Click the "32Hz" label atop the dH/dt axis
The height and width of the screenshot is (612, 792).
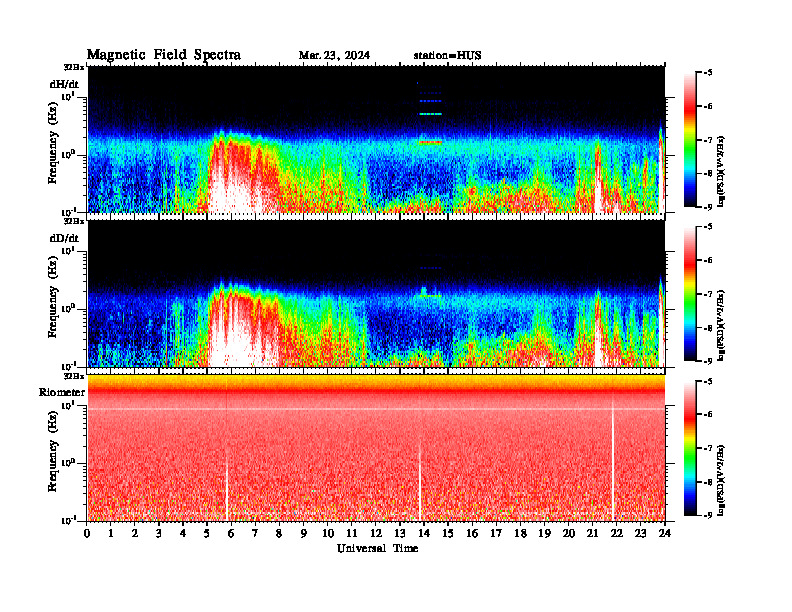(74, 67)
